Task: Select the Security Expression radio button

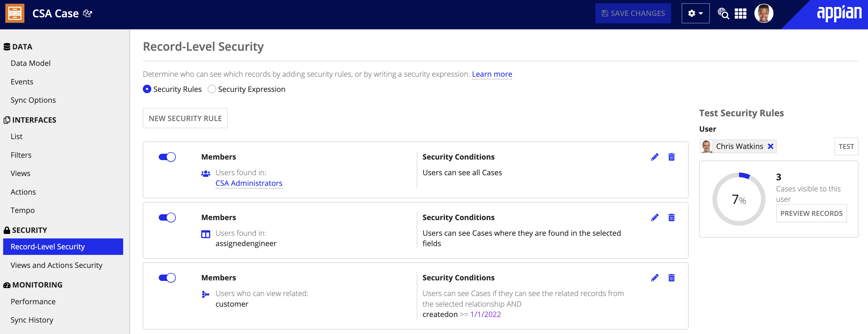Action: (212, 89)
